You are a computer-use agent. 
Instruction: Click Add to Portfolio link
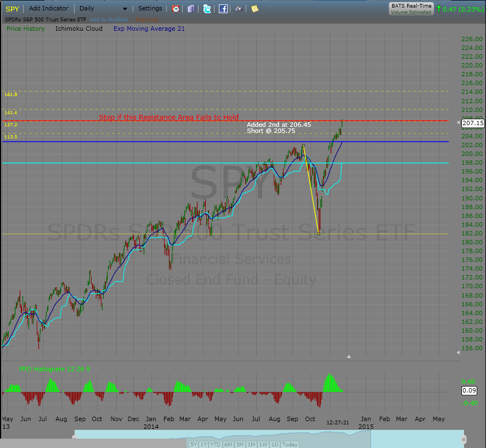click(109, 20)
